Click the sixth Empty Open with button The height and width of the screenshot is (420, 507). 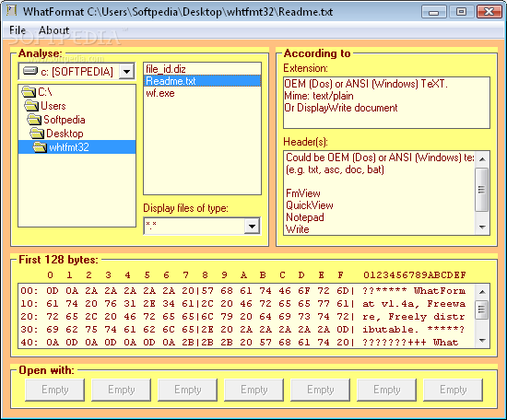click(387, 390)
